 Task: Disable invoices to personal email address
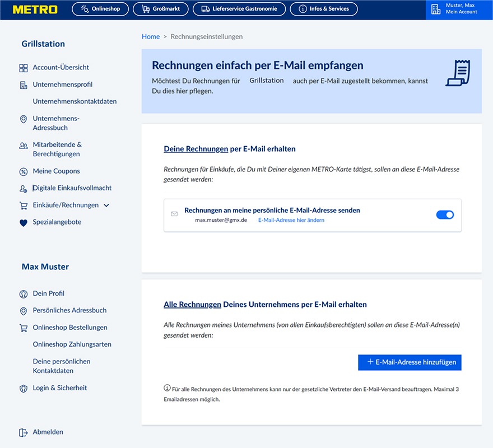(x=445, y=214)
